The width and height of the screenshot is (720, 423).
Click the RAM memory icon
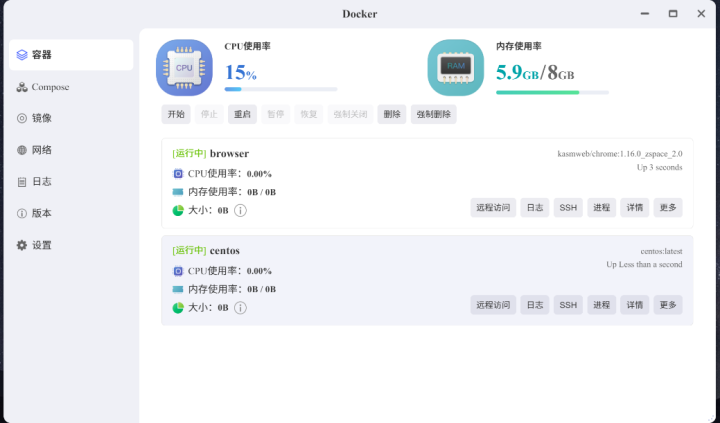(x=455, y=68)
